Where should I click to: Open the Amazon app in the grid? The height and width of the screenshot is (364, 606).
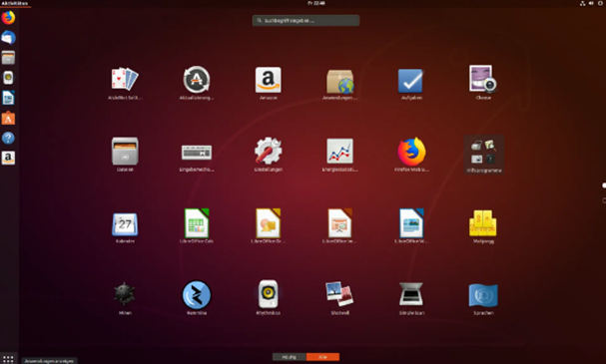pos(269,83)
